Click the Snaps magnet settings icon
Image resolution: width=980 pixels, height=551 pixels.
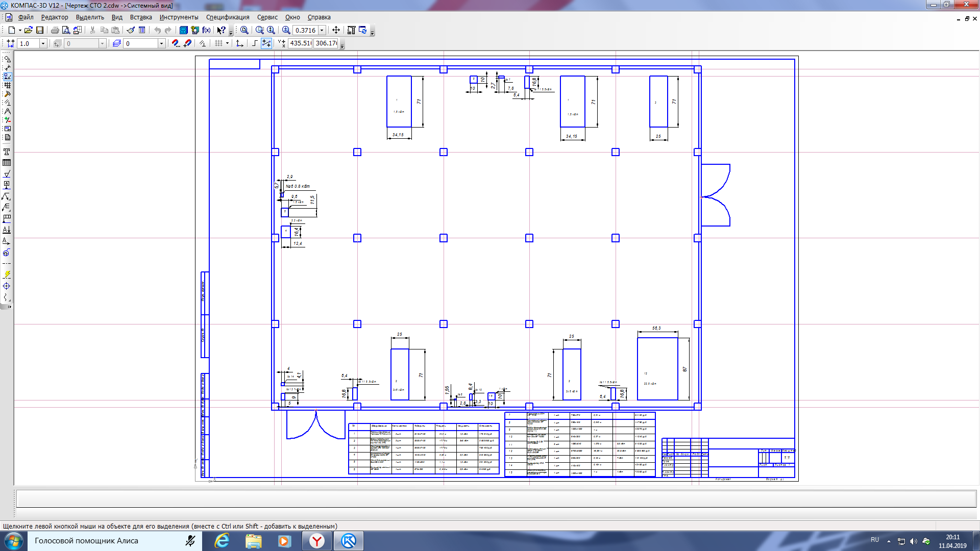[176, 43]
